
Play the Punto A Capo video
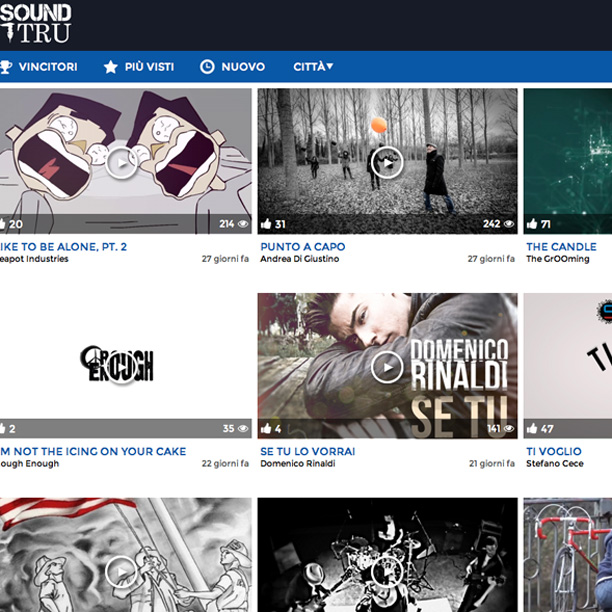pos(387,163)
